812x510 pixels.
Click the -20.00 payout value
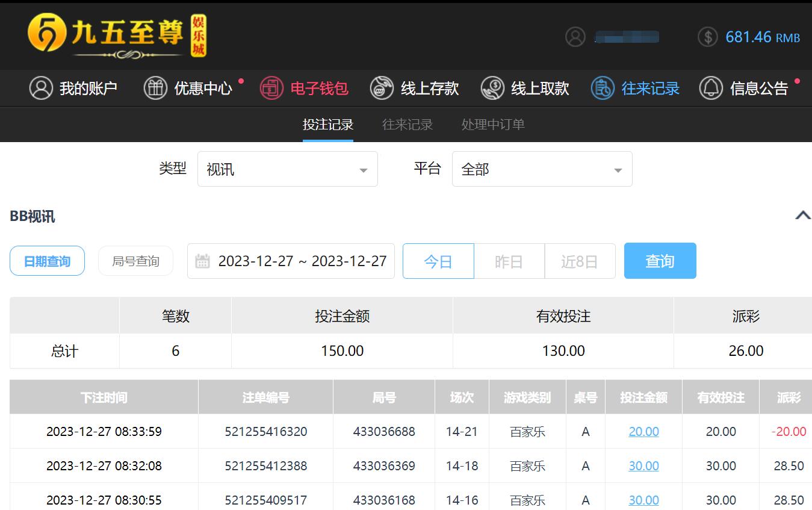click(x=789, y=432)
